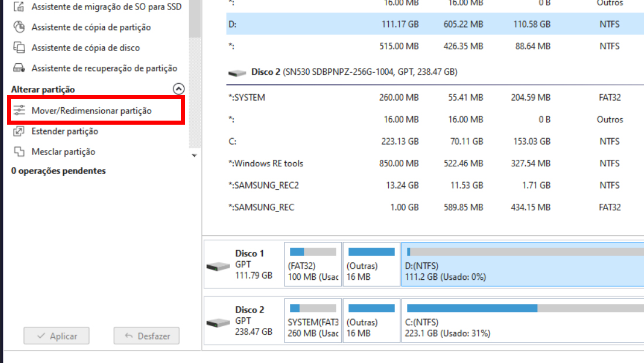
Task: Click the C:(NTFS) usage bar block
Action: [522, 320]
